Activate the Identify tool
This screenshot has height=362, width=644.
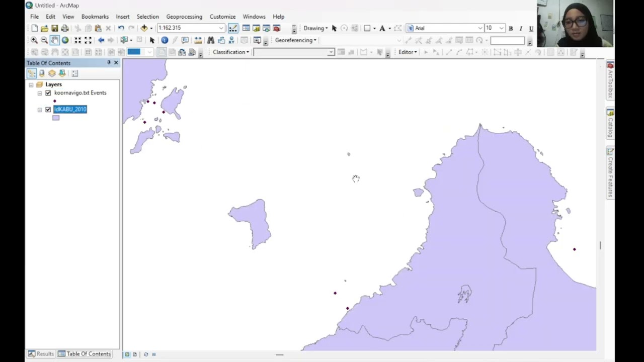coord(165,40)
